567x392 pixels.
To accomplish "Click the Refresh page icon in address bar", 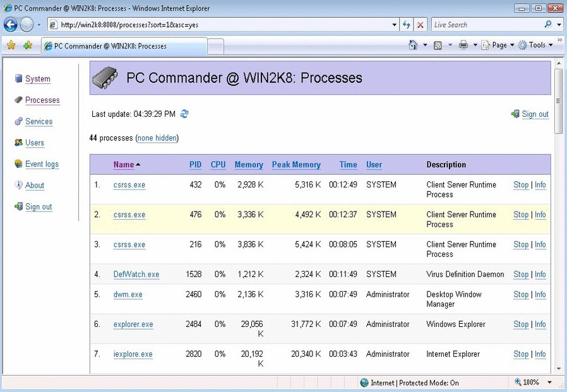I will point(407,25).
